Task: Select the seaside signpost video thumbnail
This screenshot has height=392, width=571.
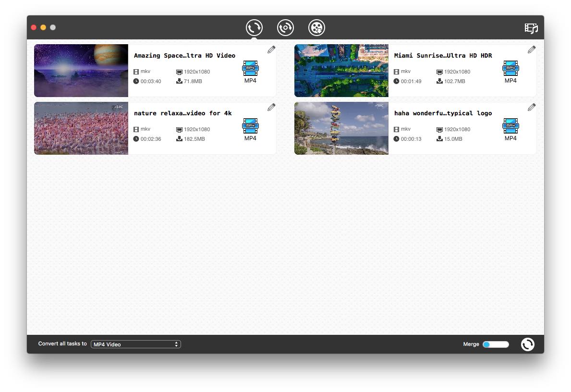Action: [341, 128]
